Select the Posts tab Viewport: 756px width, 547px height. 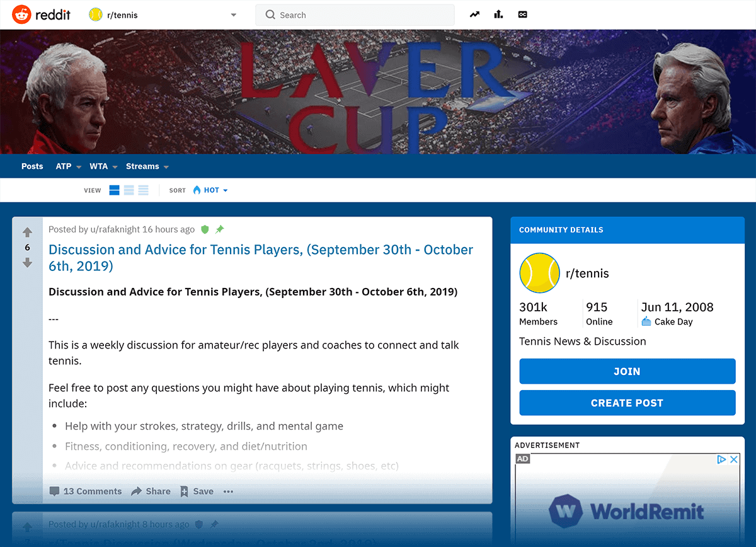pos(32,166)
